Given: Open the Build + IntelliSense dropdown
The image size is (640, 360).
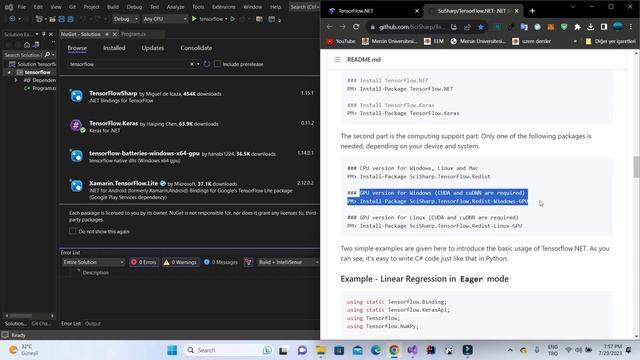Looking at the screenshot, I should pyautogui.click(x=288, y=262).
